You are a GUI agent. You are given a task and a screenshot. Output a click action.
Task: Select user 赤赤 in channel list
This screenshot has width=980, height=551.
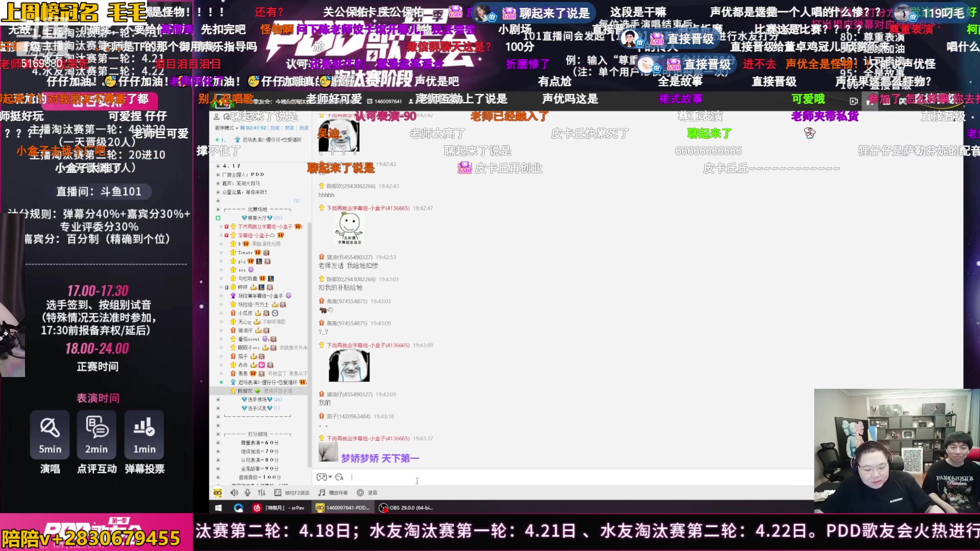tap(243, 365)
